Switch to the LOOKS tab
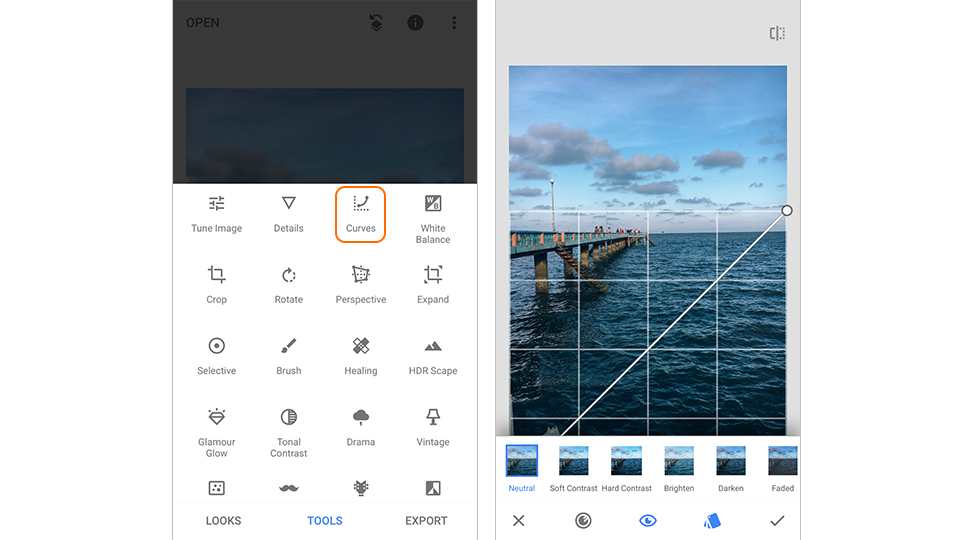Screen dimensions: 960x540 point(223,520)
